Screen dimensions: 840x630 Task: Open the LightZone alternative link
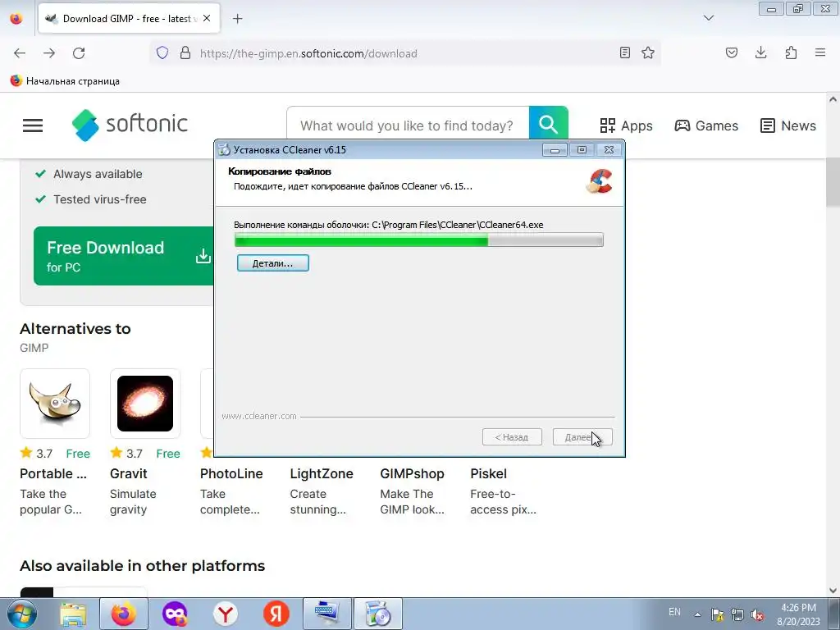[322, 474]
